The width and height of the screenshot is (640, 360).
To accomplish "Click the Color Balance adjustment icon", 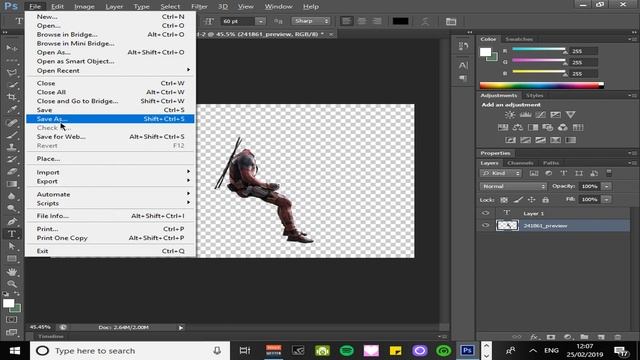I will pyautogui.click(x=518, y=127).
